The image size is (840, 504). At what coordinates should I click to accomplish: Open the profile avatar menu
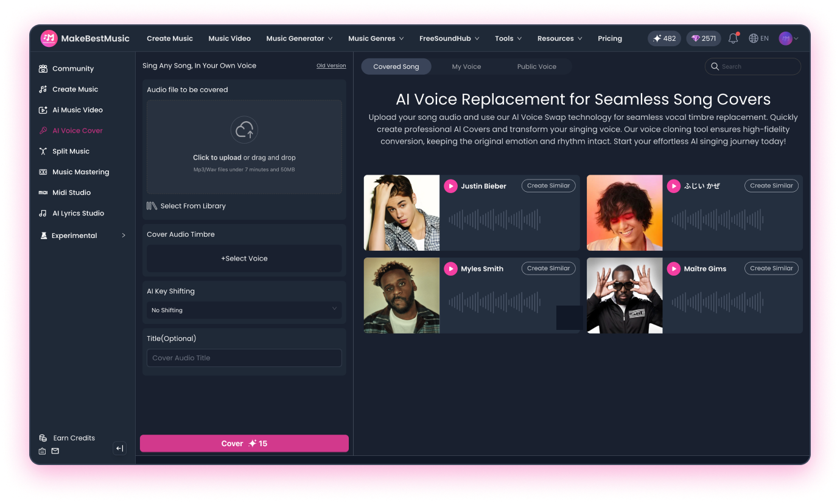(788, 38)
